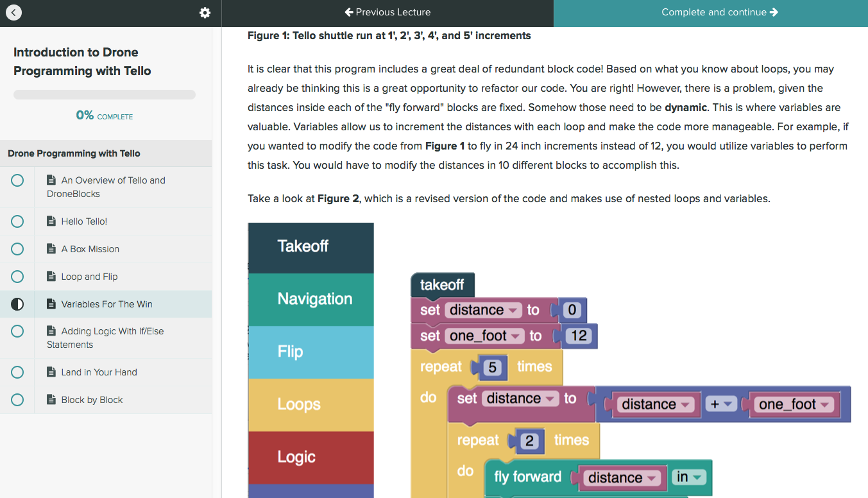Open the distance dropdown in fly forward block
868x498 pixels.
622,477
